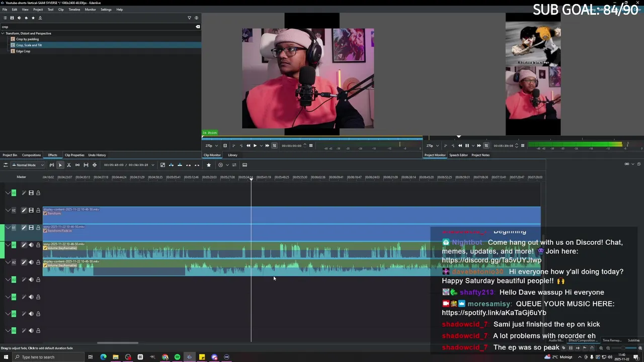Select the Crop, Scale and Tilt effect
644x362 pixels.
[29, 45]
